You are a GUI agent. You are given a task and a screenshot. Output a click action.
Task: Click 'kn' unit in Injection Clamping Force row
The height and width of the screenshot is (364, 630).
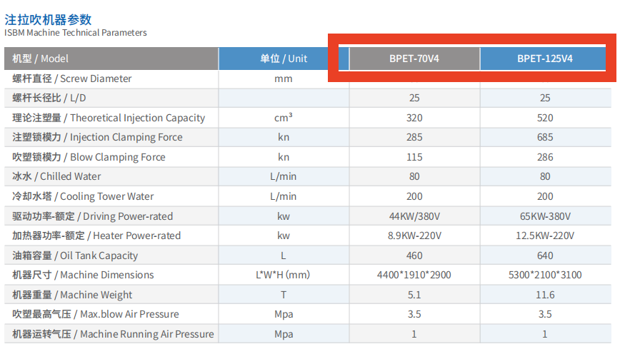pyautogui.click(x=284, y=137)
